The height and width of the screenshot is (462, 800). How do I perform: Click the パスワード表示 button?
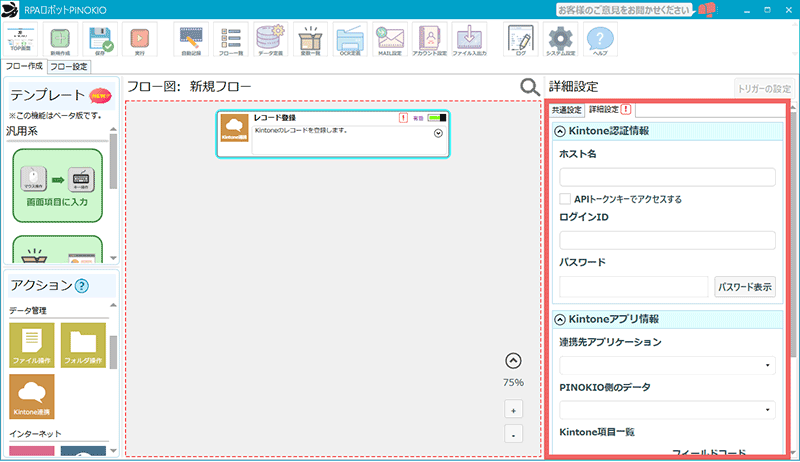point(745,287)
